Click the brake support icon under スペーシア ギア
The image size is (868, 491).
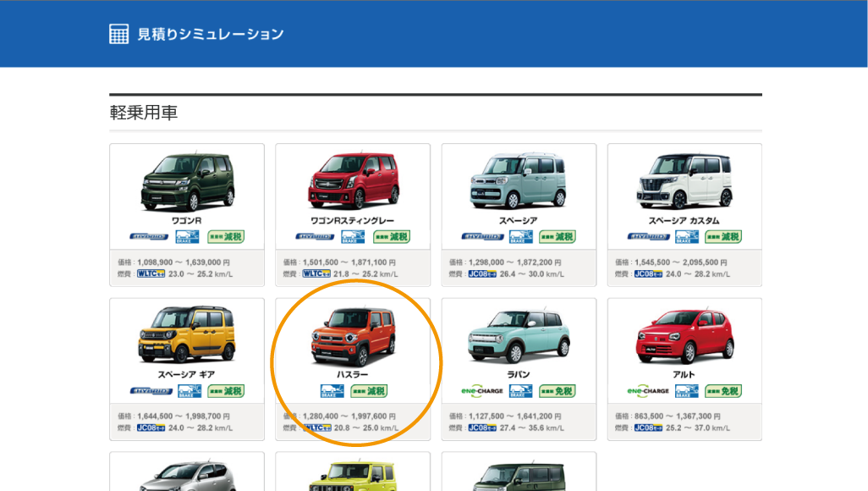[x=189, y=391]
